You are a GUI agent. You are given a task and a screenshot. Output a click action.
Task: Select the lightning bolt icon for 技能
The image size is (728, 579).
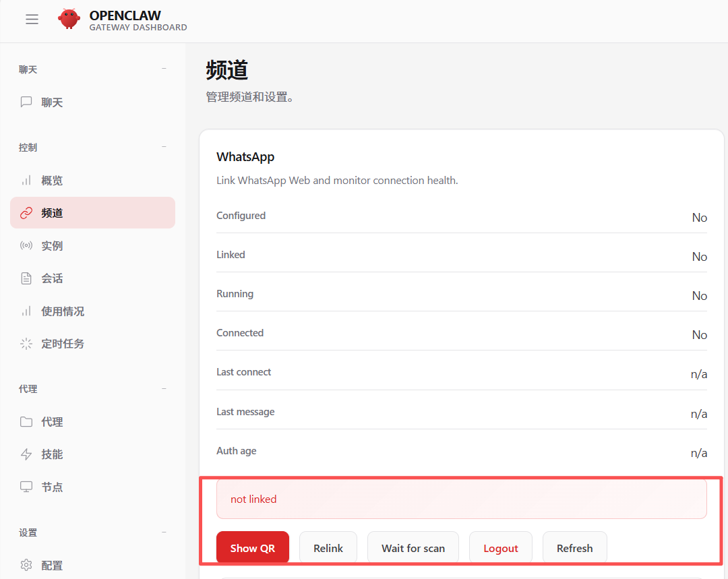tap(26, 454)
